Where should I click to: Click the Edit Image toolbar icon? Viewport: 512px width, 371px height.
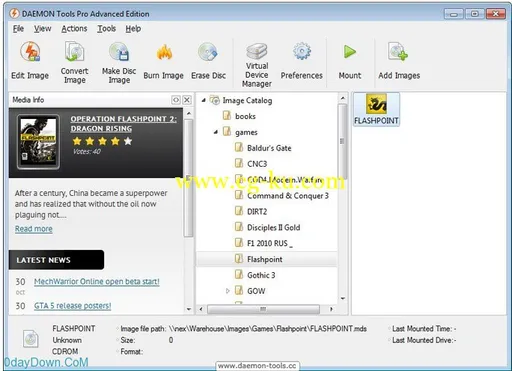(x=30, y=52)
